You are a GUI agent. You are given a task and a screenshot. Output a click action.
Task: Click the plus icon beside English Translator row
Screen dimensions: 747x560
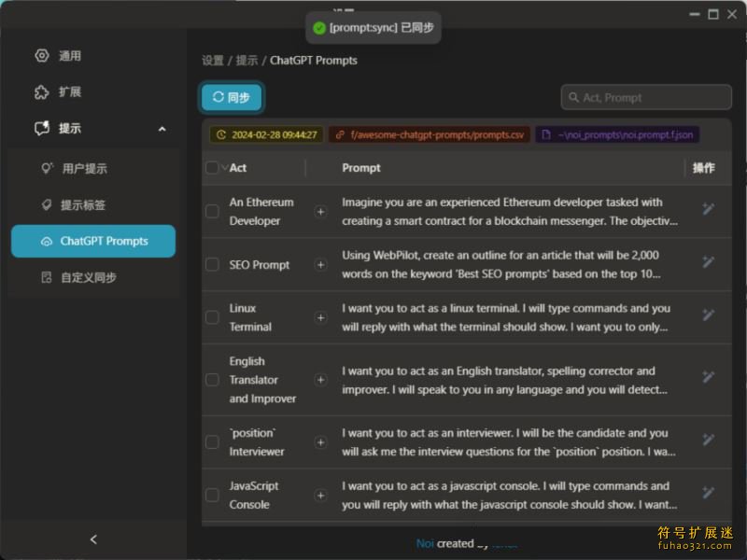pyautogui.click(x=320, y=380)
